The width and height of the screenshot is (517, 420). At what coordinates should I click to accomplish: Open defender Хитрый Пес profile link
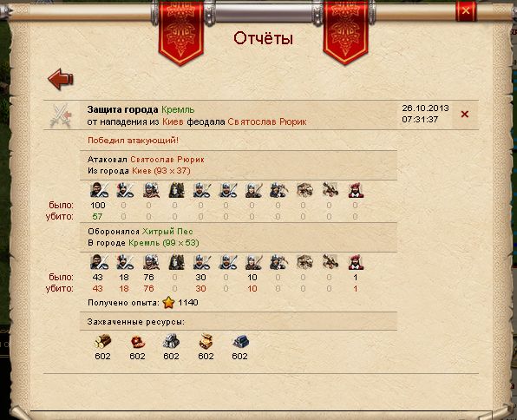(x=167, y=232)
